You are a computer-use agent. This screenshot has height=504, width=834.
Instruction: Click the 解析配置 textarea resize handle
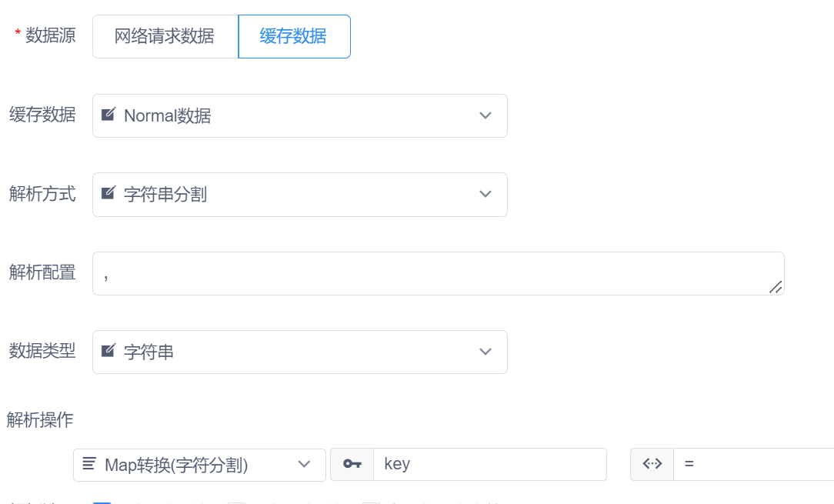[x=776, y=287]
